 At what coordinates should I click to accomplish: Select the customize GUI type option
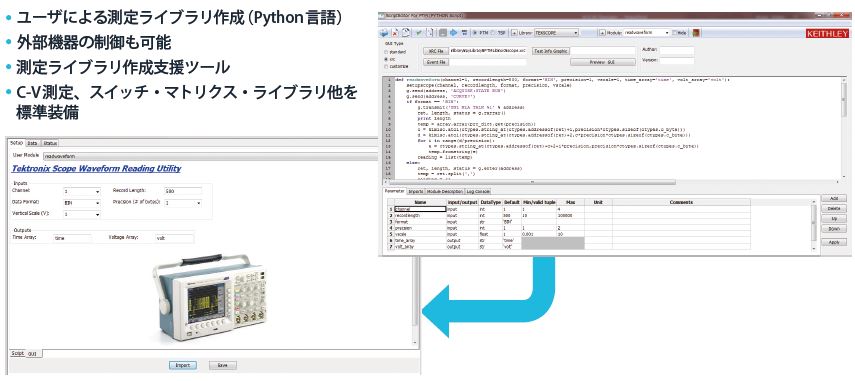(386, 66)
